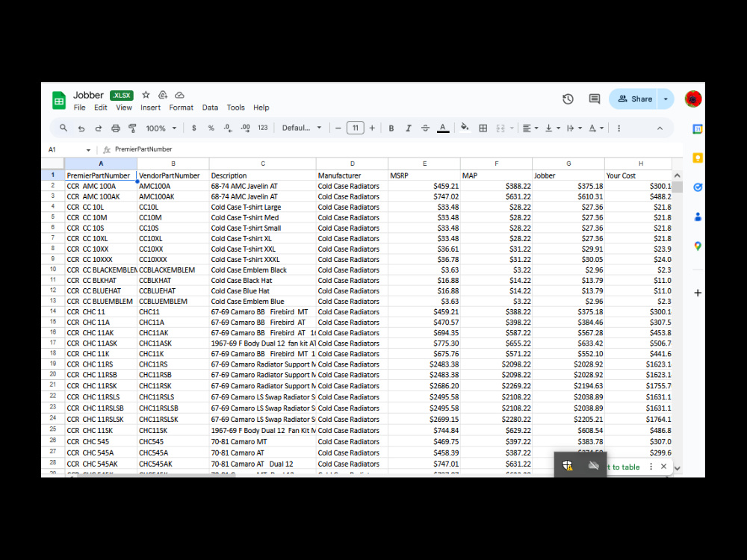Increase decimal places

point(245,128)
